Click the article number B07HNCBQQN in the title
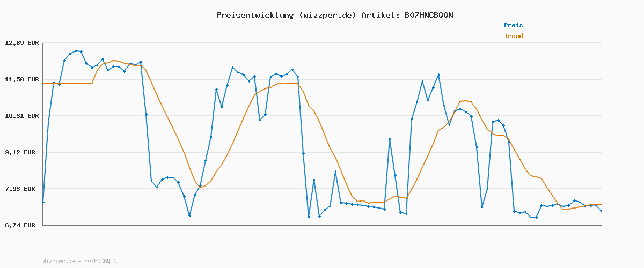The image size is (644, 268). pos(429,15)
